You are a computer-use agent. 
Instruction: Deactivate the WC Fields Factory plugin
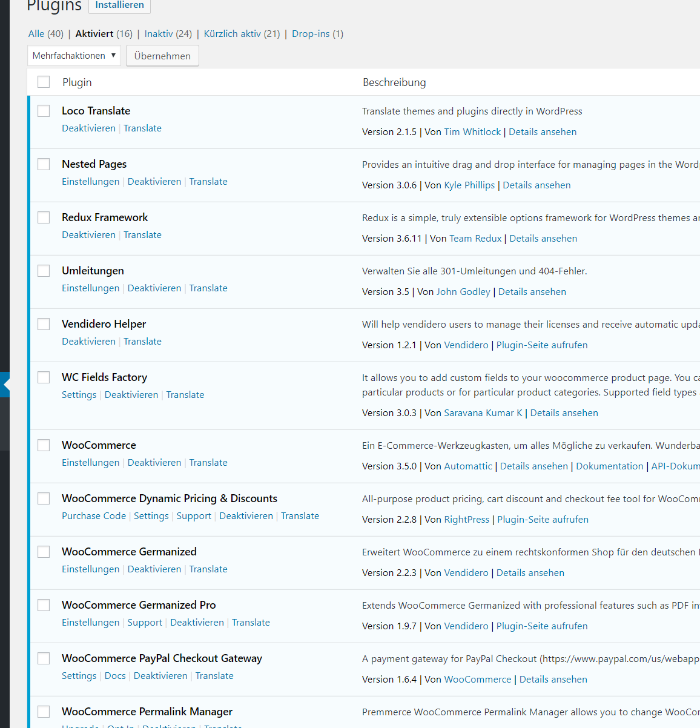(x=131, y=395)
